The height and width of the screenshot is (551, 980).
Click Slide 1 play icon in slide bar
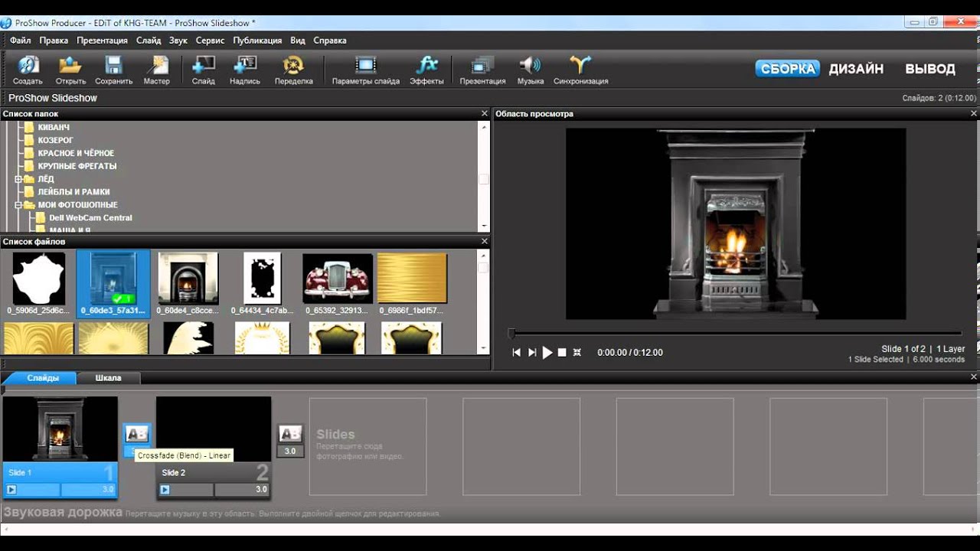point(11,490)
